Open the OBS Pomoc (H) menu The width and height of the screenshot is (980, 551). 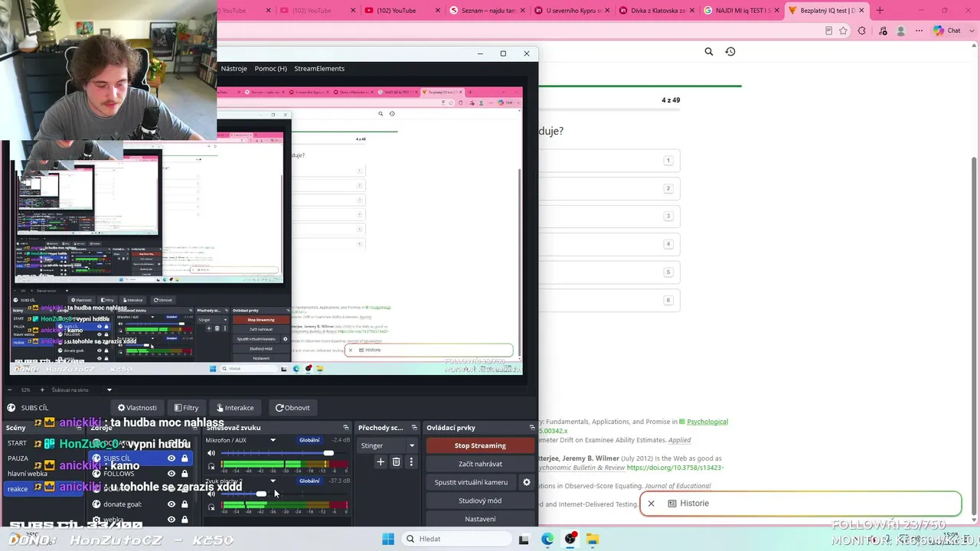[x=270, y=68]
